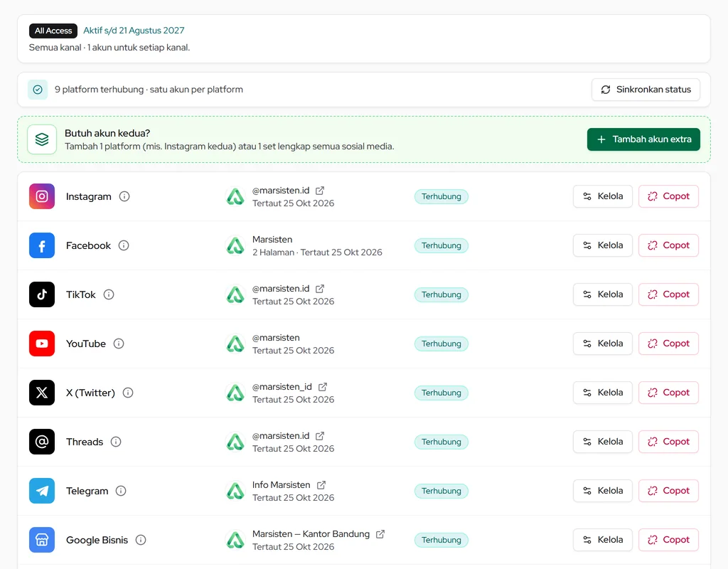Image resolution: width=728 pixels, height=569 pixels.
Task: Click the Facebook platform icon
Action: click(42, 245)
